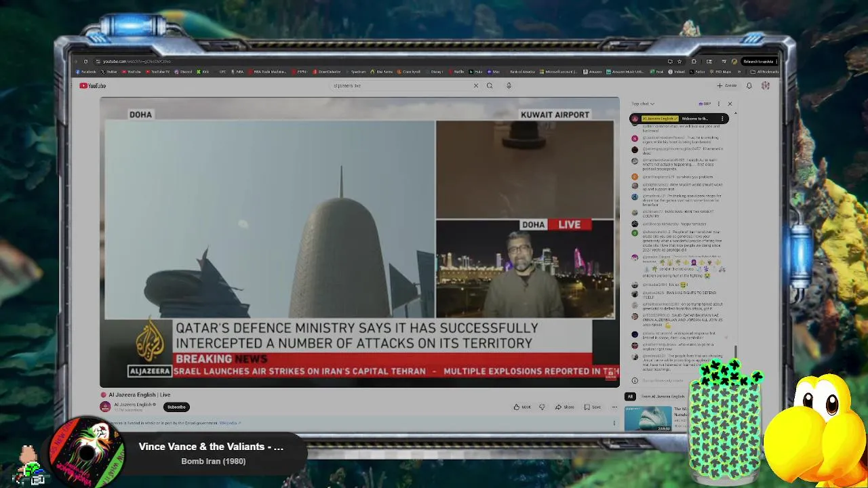Click the now-playing album art overlay
The image size is (868, 488).
tap(87, 451)
